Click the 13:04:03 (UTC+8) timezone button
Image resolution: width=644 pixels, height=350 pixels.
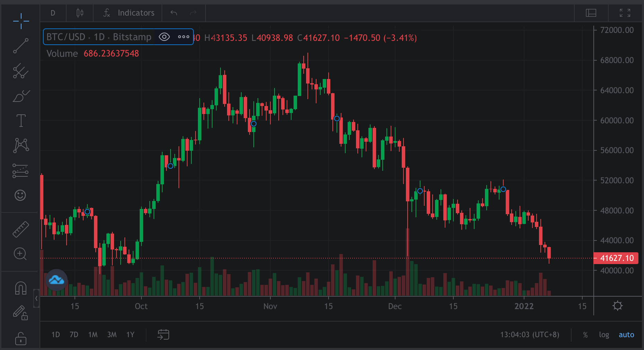point(529,335)
